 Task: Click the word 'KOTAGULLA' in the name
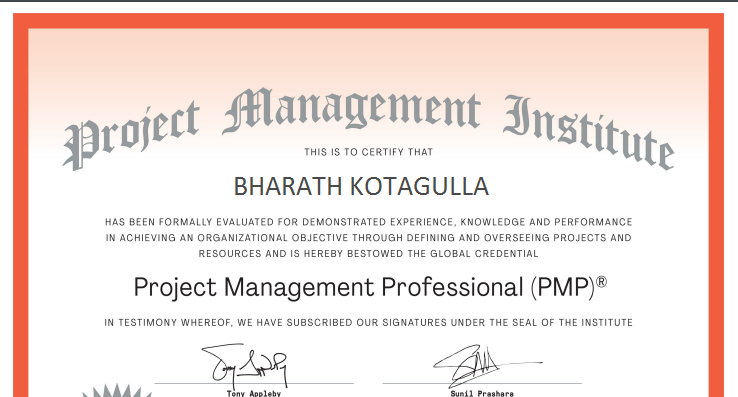coord(420,186)
